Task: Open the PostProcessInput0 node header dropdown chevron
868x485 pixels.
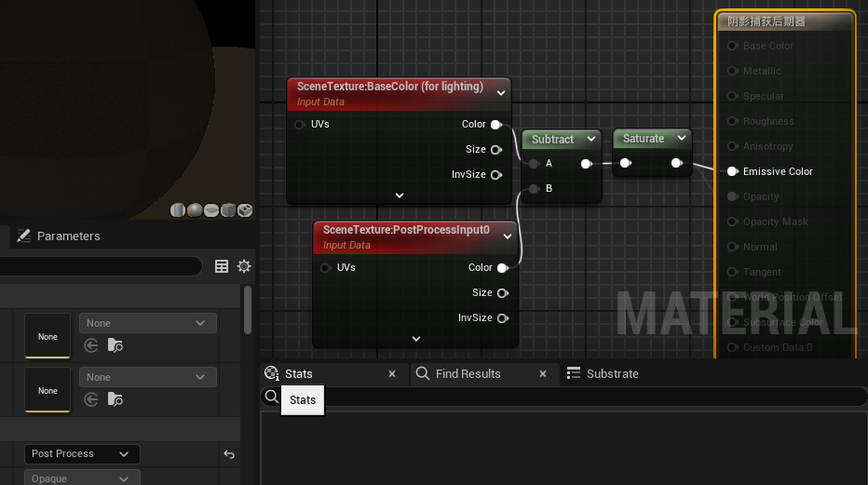Action: coord(508,236)
